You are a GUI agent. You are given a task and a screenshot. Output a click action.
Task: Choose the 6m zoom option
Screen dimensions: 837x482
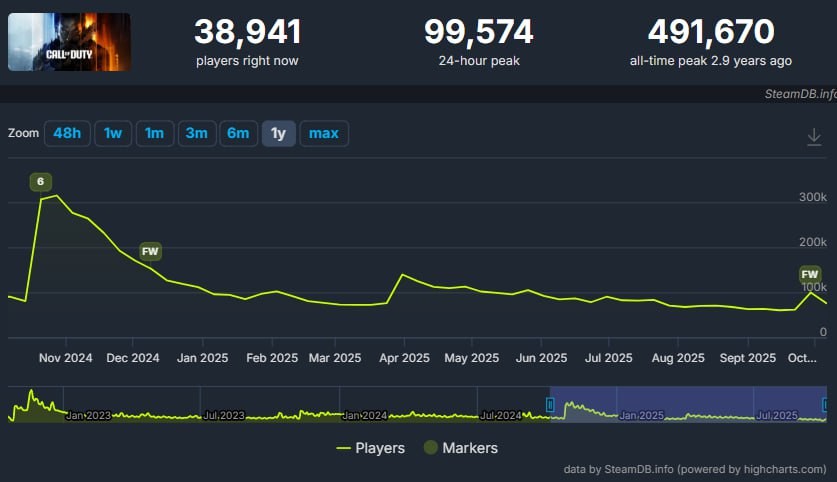tap(238, 133)
